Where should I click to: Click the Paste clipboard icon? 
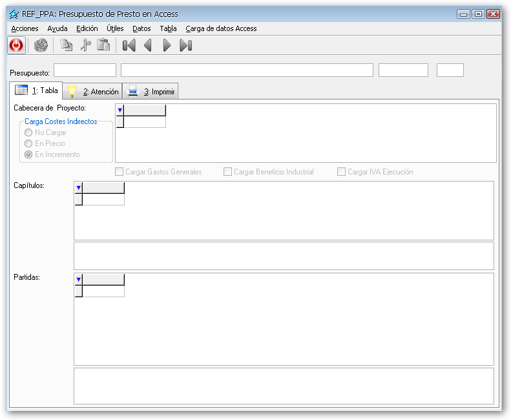[x=103, y=45]
